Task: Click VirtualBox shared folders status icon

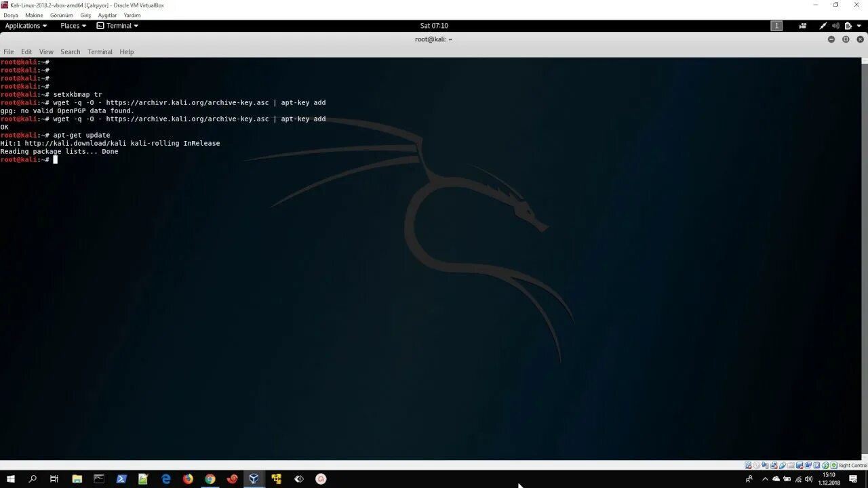Action: click(x=791, y=466)
